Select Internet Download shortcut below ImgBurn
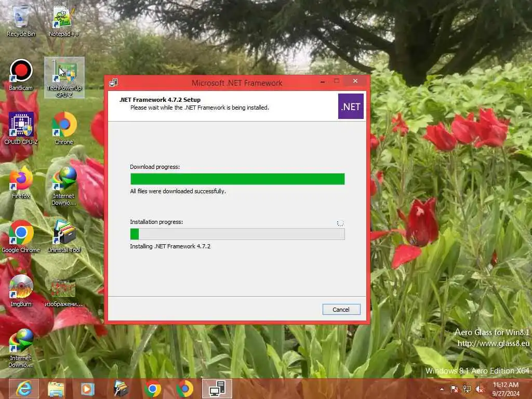Viewport: 532px width, 399px height. [21, 348]
